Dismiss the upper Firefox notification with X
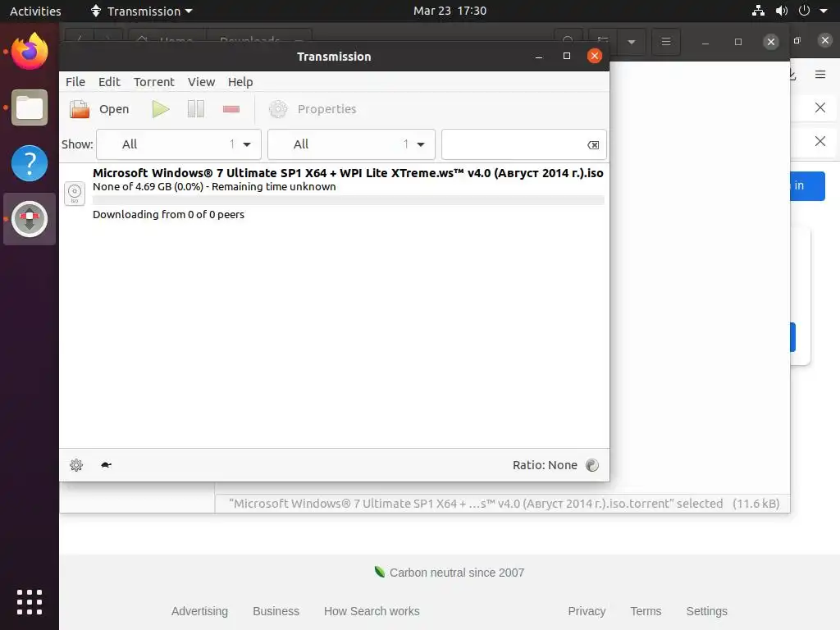Viewport: 840px width, 630px height. point(820,107)
